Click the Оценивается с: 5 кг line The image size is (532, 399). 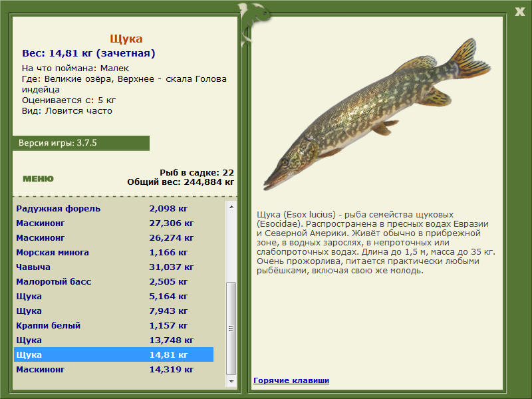(x=69, y=100)
